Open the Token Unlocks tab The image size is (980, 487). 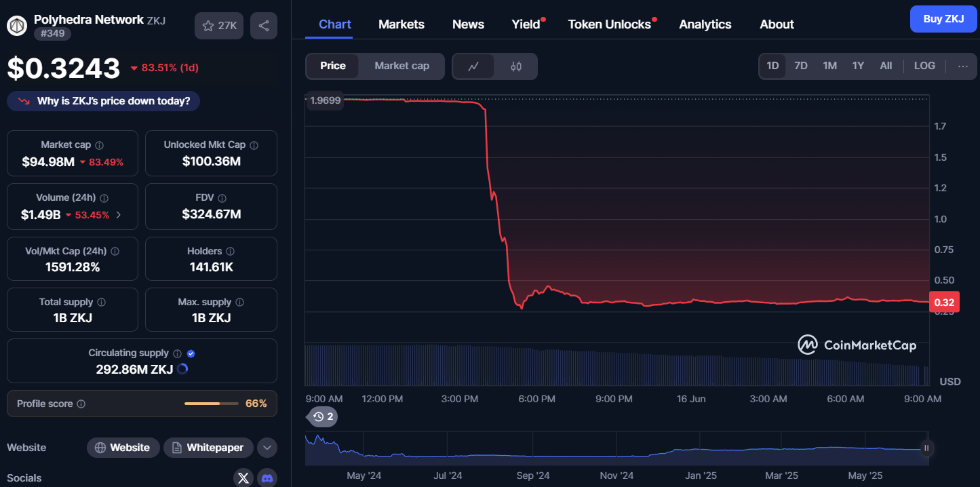coord(609,24)
